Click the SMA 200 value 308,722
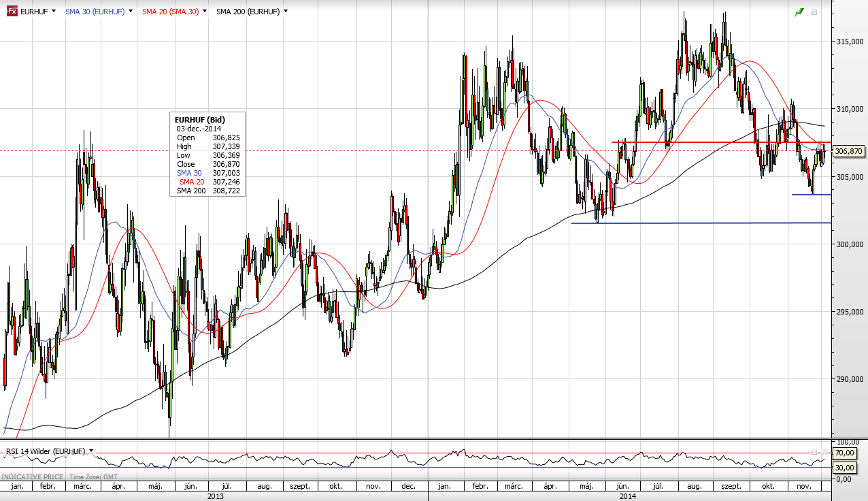 226,191
